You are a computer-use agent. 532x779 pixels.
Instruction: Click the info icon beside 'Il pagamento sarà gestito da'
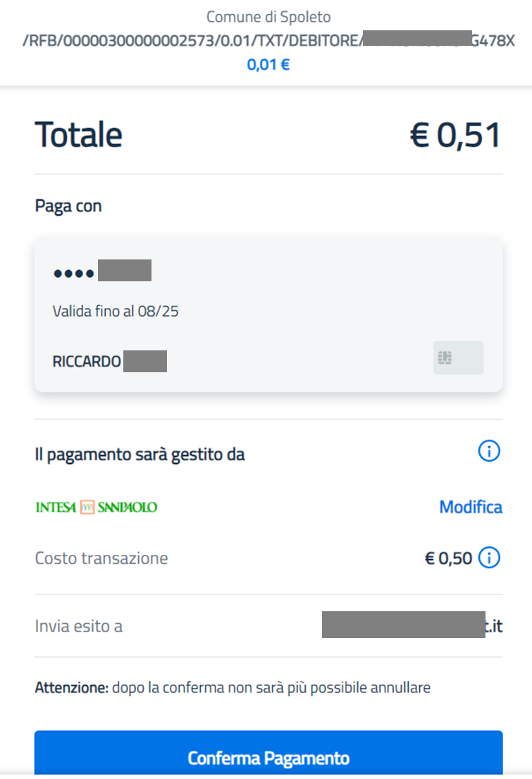tap(488, 450)
